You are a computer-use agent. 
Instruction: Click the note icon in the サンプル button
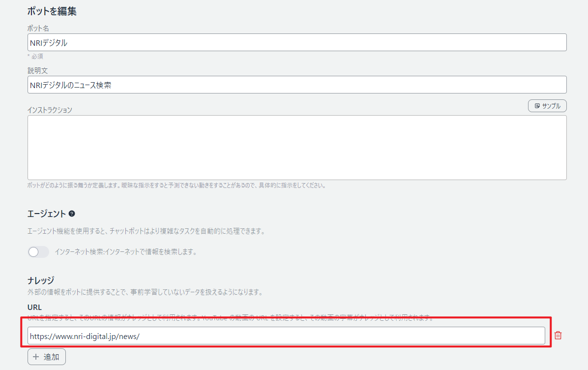tap(537, 106)
